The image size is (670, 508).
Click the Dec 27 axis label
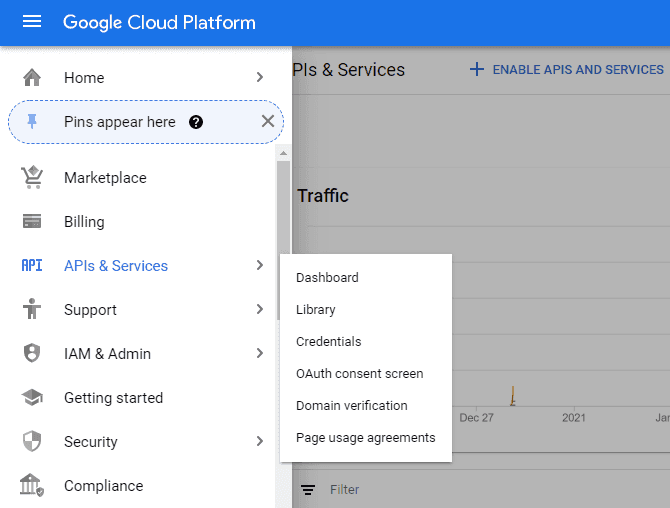pyautogui.click(x=476, y=417)
